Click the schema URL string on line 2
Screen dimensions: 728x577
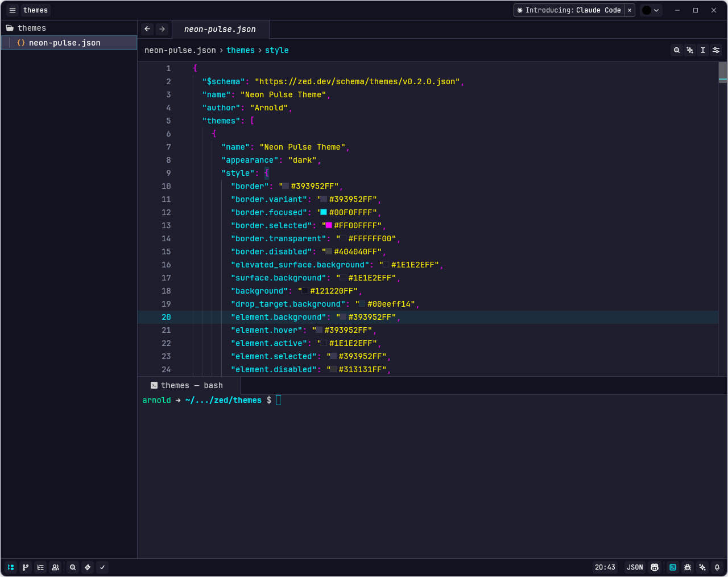(x=357, y=81)
